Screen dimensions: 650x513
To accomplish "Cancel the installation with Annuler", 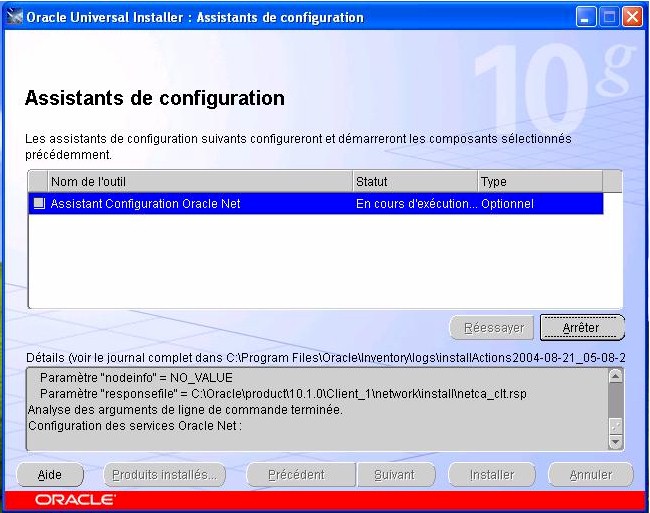I will point(590,475).
